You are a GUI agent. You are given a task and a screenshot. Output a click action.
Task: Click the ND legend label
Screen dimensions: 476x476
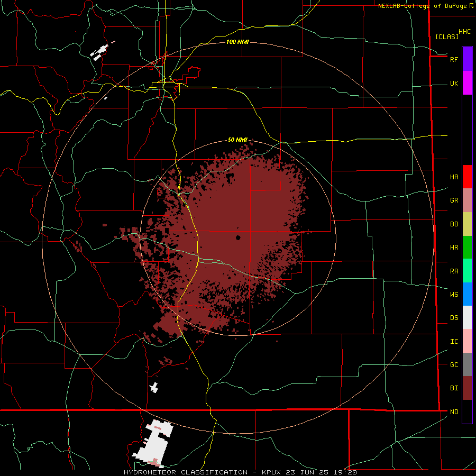pyautogui.click(x=454, y=412)
